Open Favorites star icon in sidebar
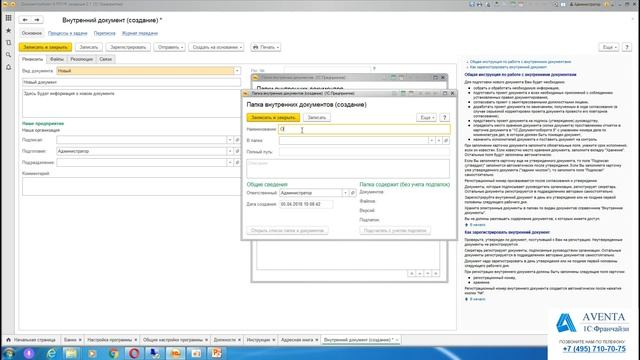 [8, 30]
